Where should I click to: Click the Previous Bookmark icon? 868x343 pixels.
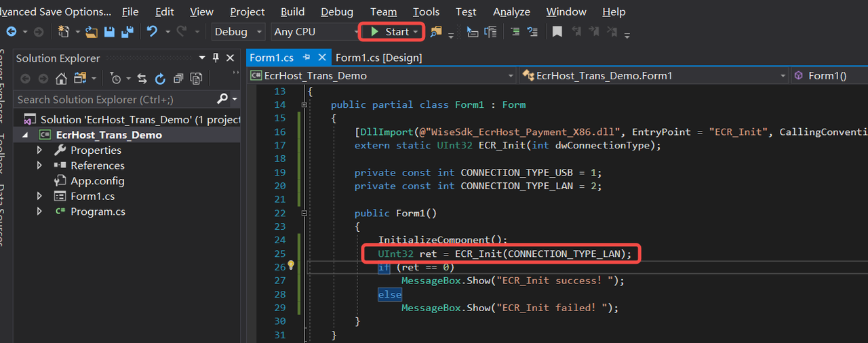pyautogui.click(x=576, y=32)
